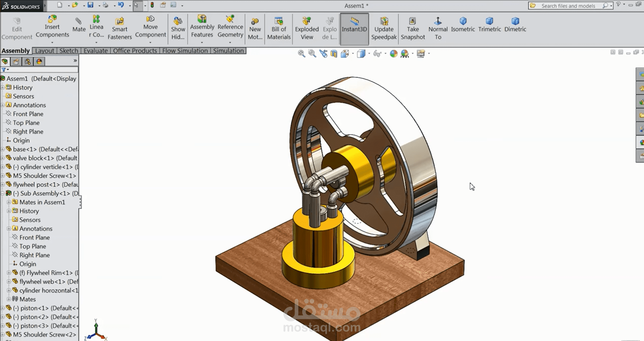Open Reference Geometry dropdown arrow
This screenshot has width=644, height=341.
(x=230, y=43)
